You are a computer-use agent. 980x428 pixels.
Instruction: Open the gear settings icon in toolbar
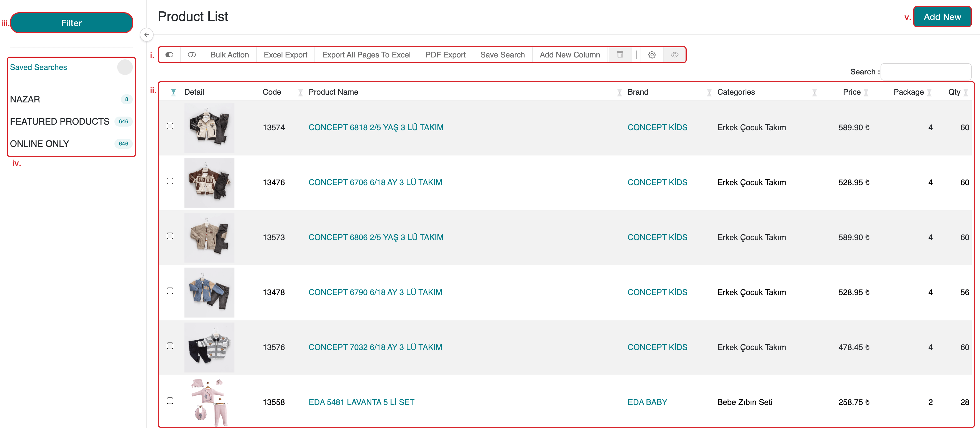pyautogui.click(x=652, y=55)
